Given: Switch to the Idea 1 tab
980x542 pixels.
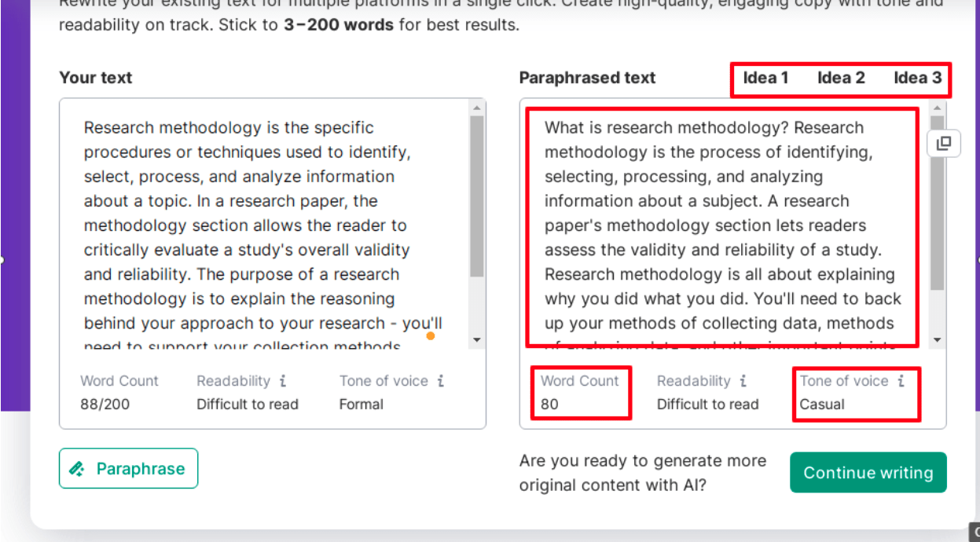Looking at the screenshot, I should coord(765,78).
